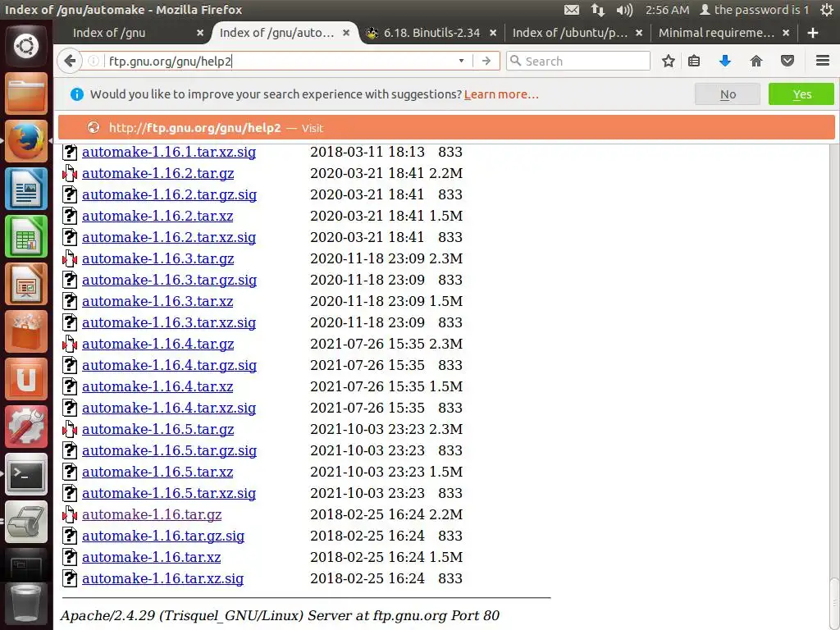The height and width of the screenshot is (630, 840).
Task: Open the Terminal from launcher
Action: (26, 474)
